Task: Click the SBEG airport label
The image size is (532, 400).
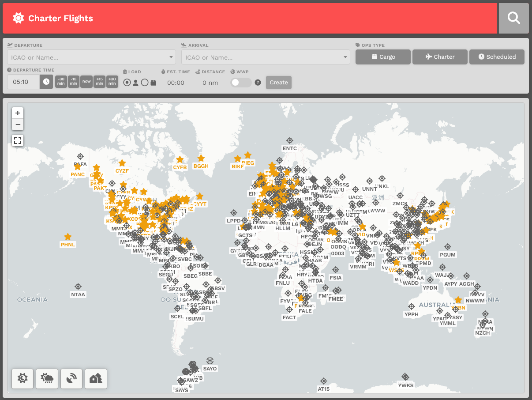Action: tap(191, 276)
